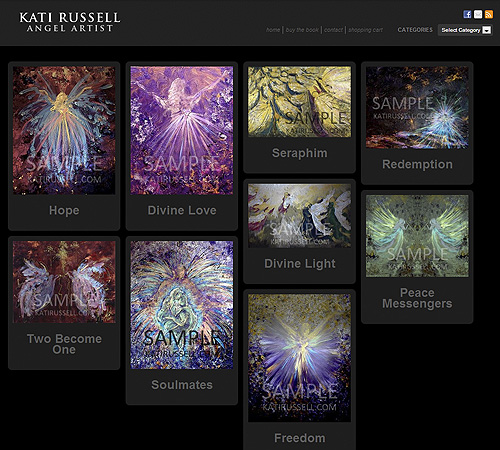Open the orange RSS feed icon
500x450 pixels.
pos(489,14)
